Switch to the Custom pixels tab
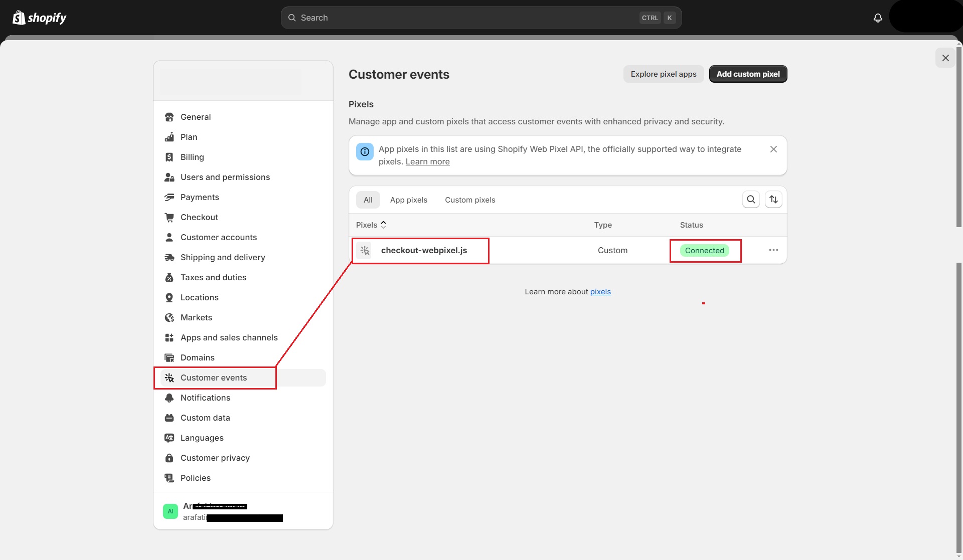The image size is (963, 560). pyautogui.click(x=470, y=200)
